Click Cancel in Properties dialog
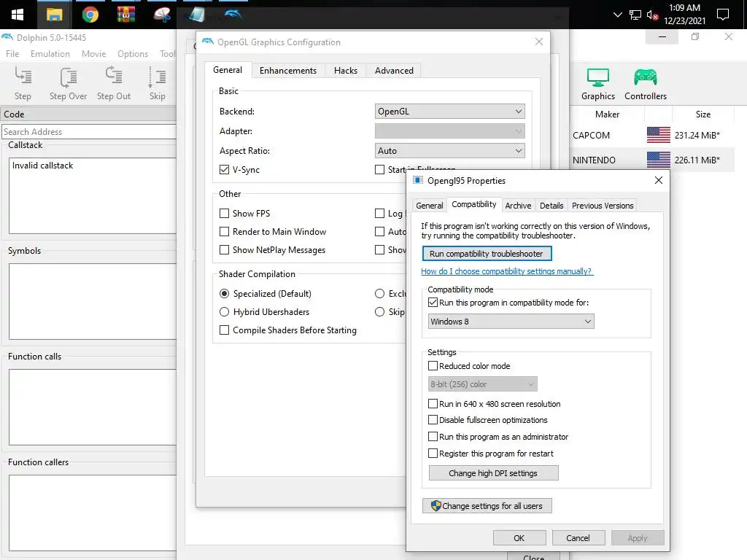 click(x=578, y=537)
